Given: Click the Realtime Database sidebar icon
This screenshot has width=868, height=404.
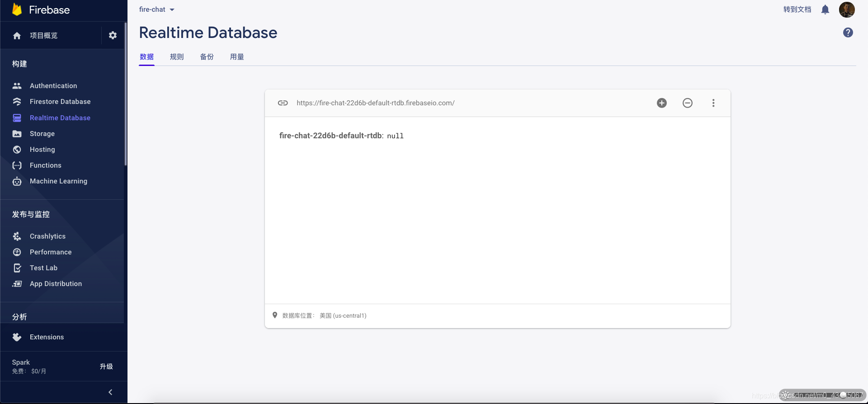Looking at the screenshot, I should [17, 118].
